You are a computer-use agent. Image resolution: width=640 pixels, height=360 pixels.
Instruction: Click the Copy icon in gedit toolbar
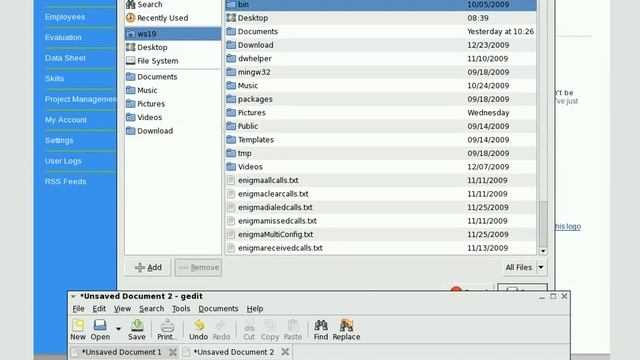270,330
